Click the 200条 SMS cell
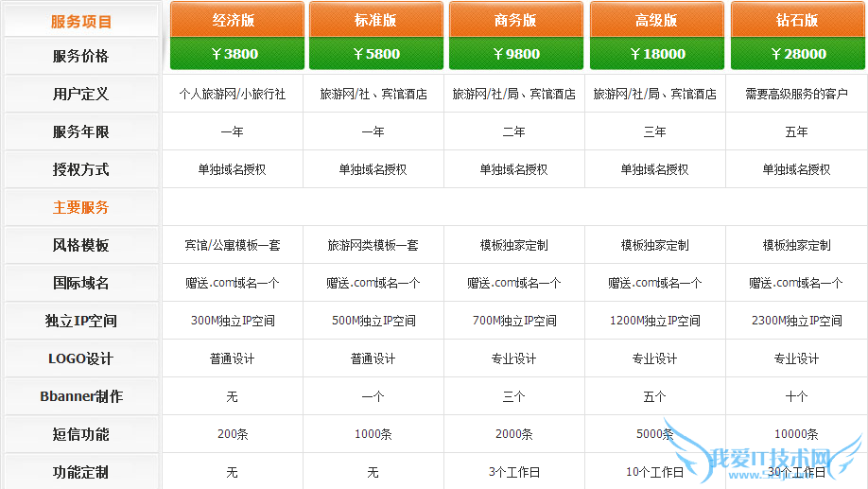Viewport: 868px width, 489px height. (233, 434)
